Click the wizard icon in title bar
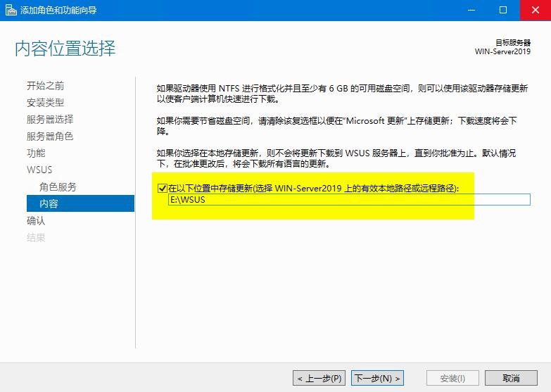The image size is (551, 392). point(9,10)
